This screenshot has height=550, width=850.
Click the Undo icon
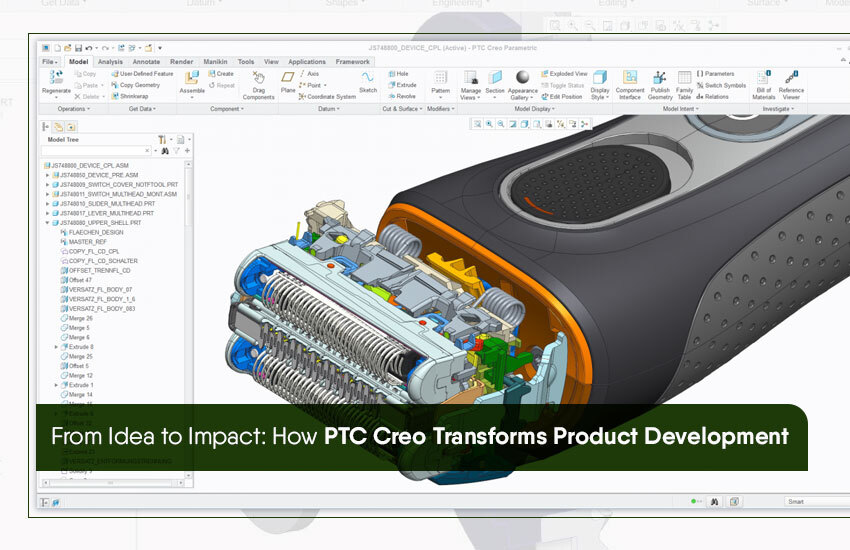tap(89, 48)
